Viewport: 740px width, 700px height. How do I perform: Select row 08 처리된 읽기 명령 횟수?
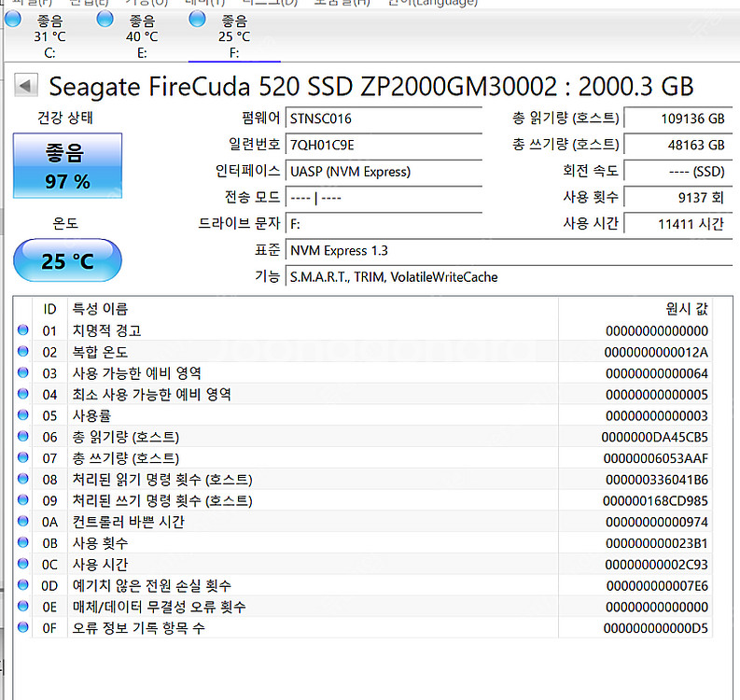(363, 479)
